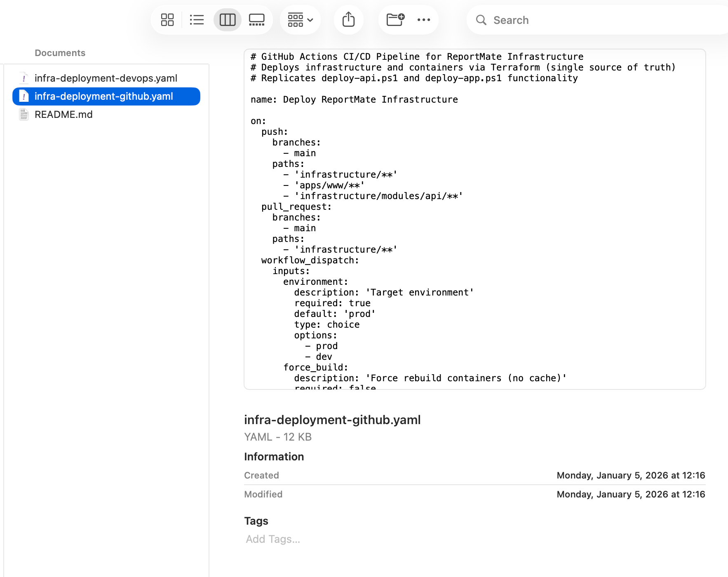Click the YAML preview text pane

coord(474,219)
